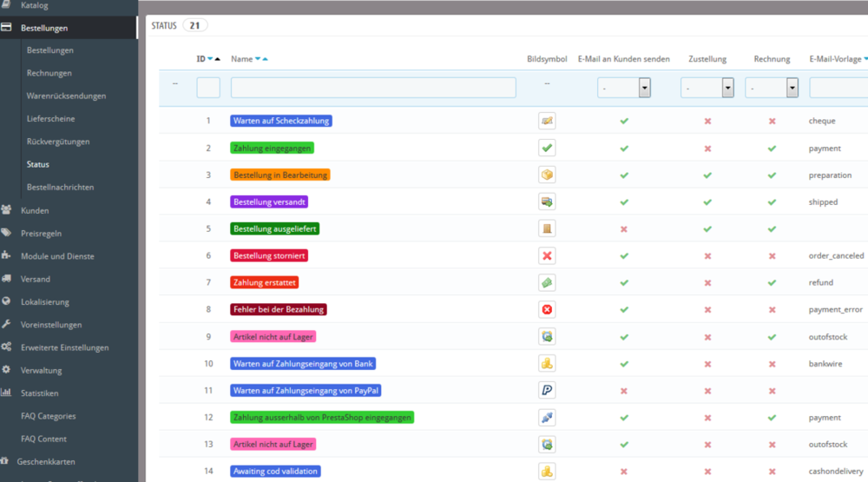
Task: Open the Rechnung filter dropdown
Action: [771, 88]
